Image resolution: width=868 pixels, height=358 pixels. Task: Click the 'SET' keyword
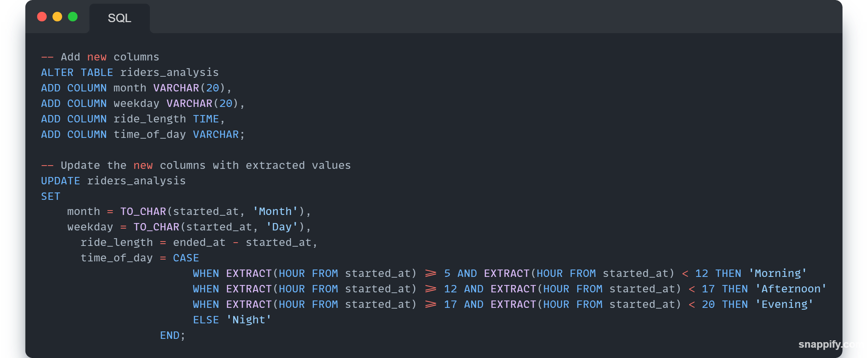[51, 196]
